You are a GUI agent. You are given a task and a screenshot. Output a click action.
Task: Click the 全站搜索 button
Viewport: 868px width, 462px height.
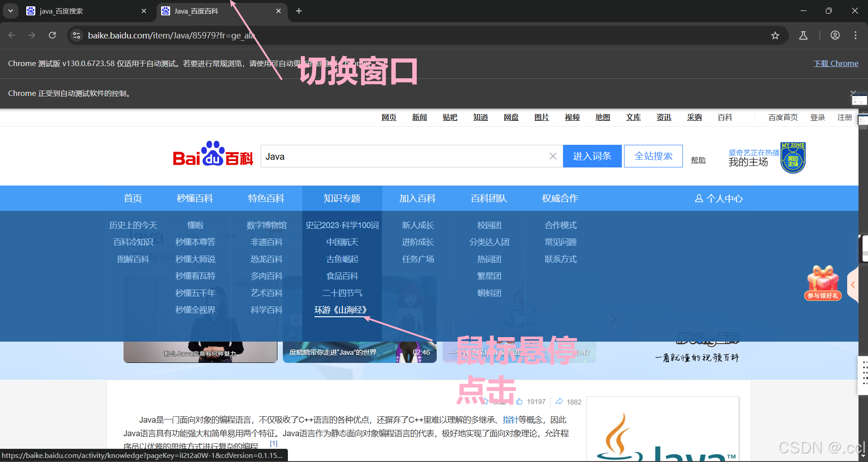[653, 156]
